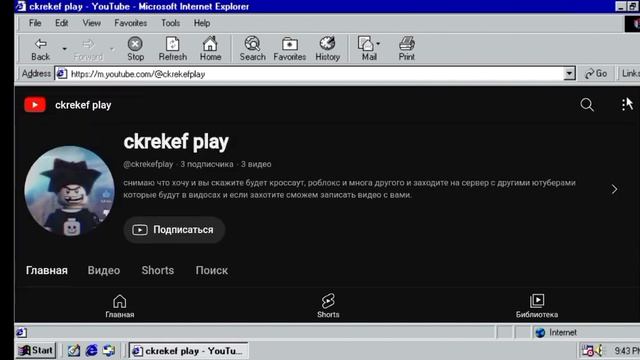The height and width of the screenshot is (360, 640).
Task: Click the large ckrekef play channel title
Action: click(x=176, y=142)
